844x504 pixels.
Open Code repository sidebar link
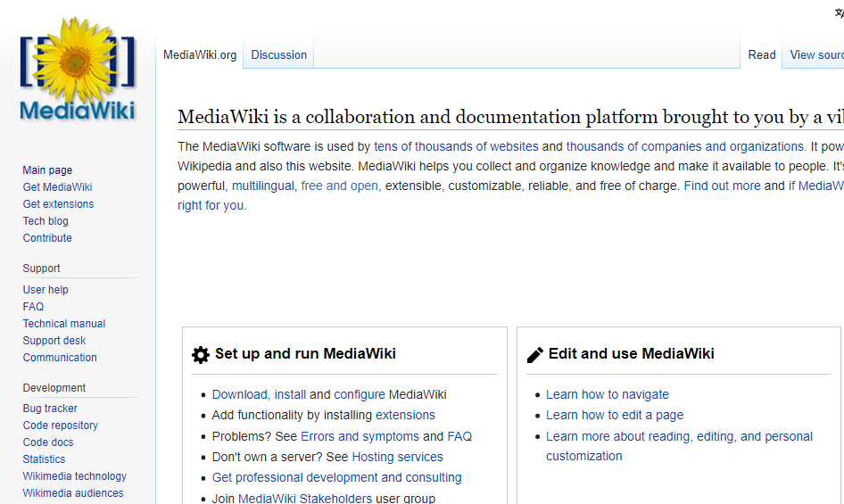tap(61, 426)
